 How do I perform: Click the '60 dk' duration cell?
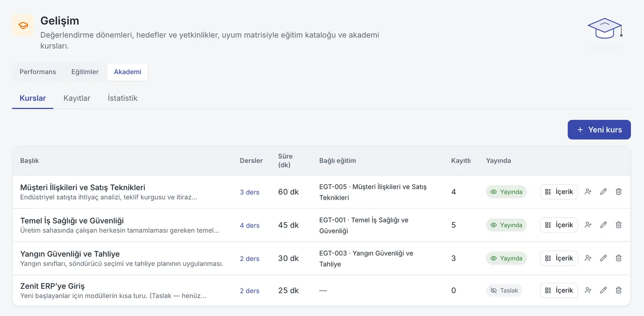pos(288,192)
